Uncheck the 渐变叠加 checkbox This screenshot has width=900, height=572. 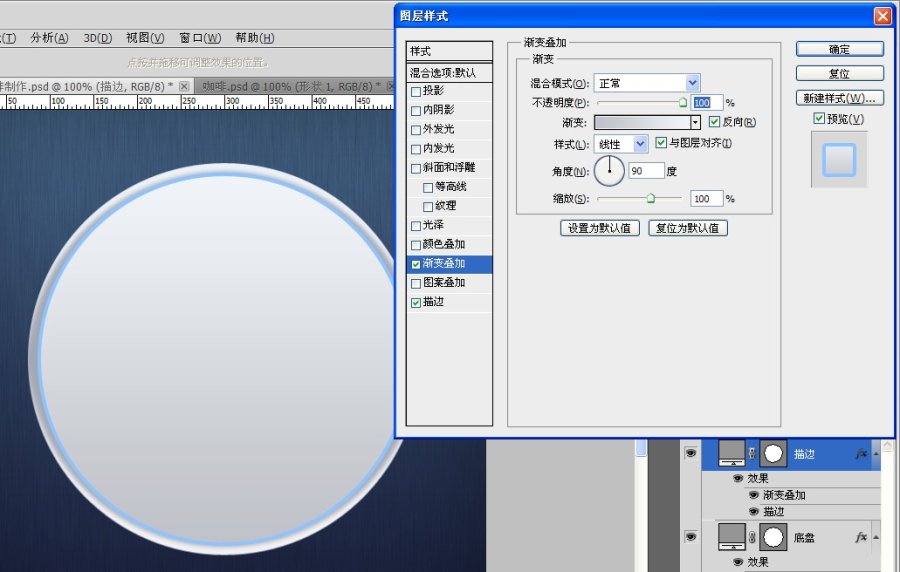point(416,264)
